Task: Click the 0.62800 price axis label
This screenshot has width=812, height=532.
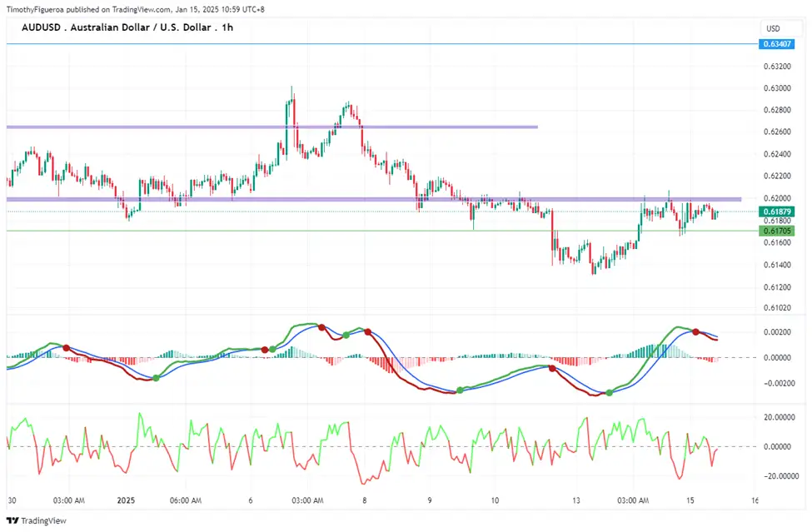Action: (777, 110)
